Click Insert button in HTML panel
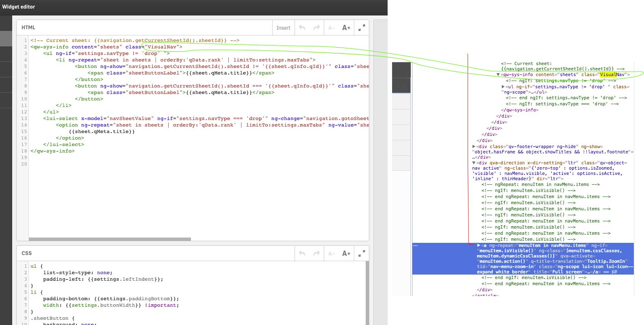644x325 pixels. (x=283, y=28)
